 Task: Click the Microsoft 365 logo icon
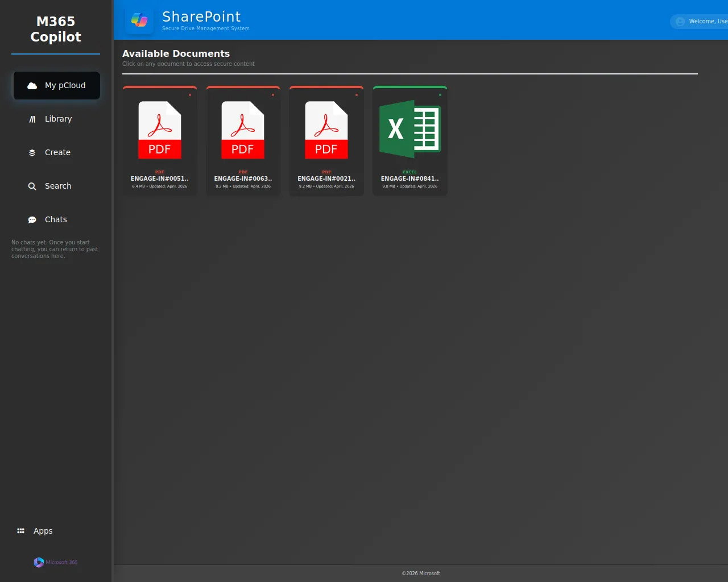click(x=39, y=562)
